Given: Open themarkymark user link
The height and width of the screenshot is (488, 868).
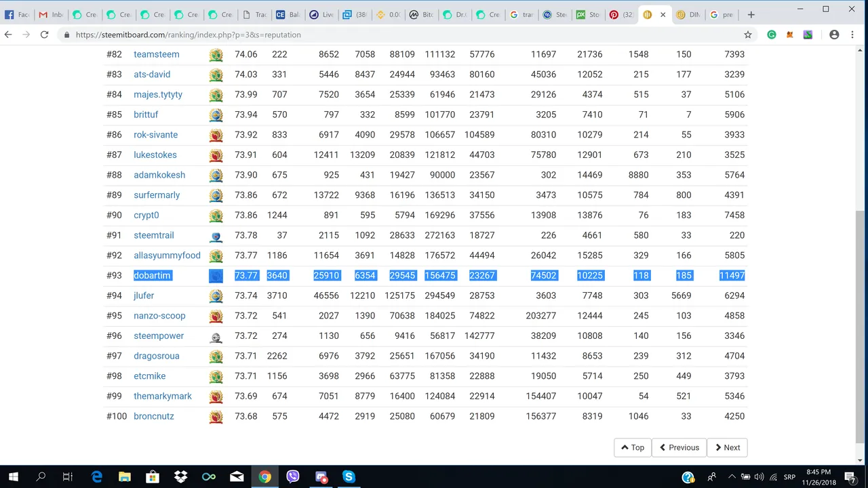Looking at the screenshot, I should 163,396.
